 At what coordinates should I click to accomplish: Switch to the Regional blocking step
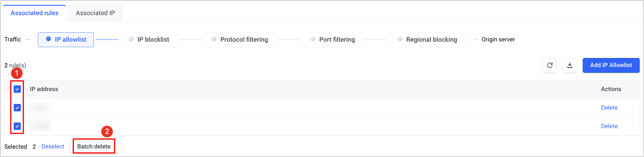(x=427, y=40)
